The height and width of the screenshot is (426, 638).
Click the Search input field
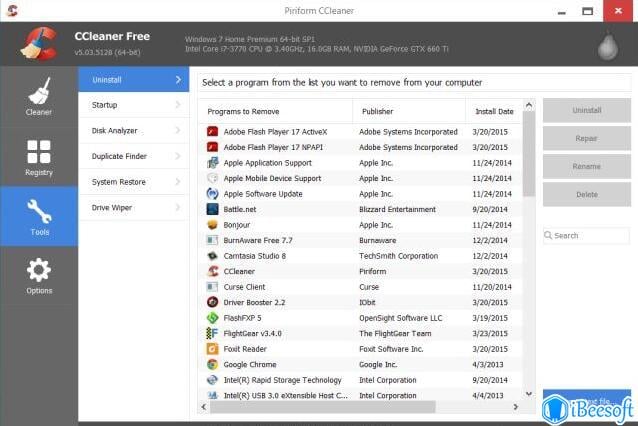587,236
